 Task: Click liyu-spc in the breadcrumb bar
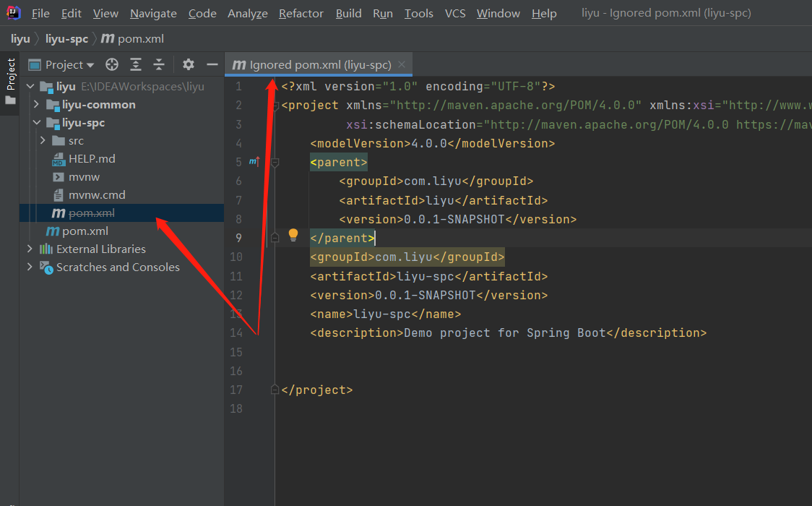(66, 39)
